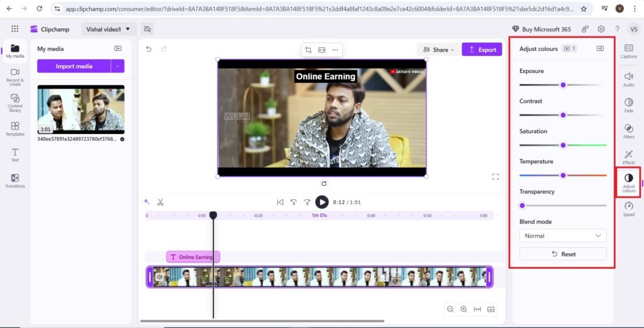The width and height of the screenshot is (644, 328).
Task: Select the split scissors tool
Action: tap(160, 202)
